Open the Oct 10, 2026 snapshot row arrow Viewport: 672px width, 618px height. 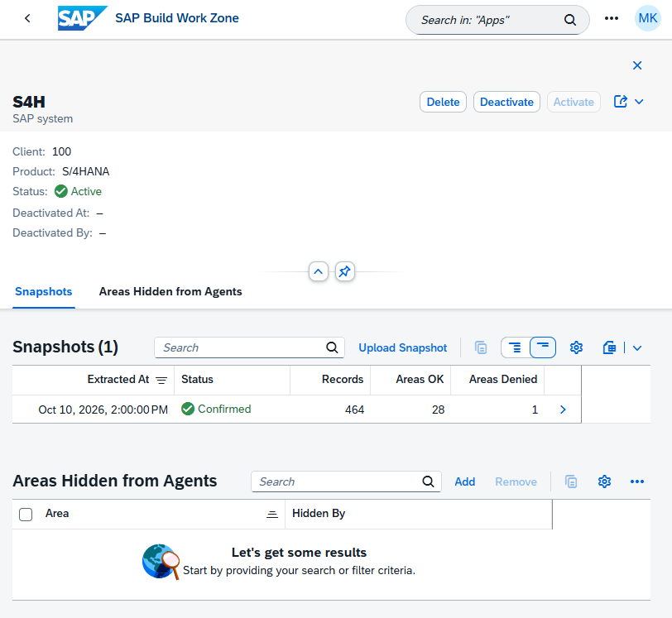pyautogui.click(x=563, y=410)
